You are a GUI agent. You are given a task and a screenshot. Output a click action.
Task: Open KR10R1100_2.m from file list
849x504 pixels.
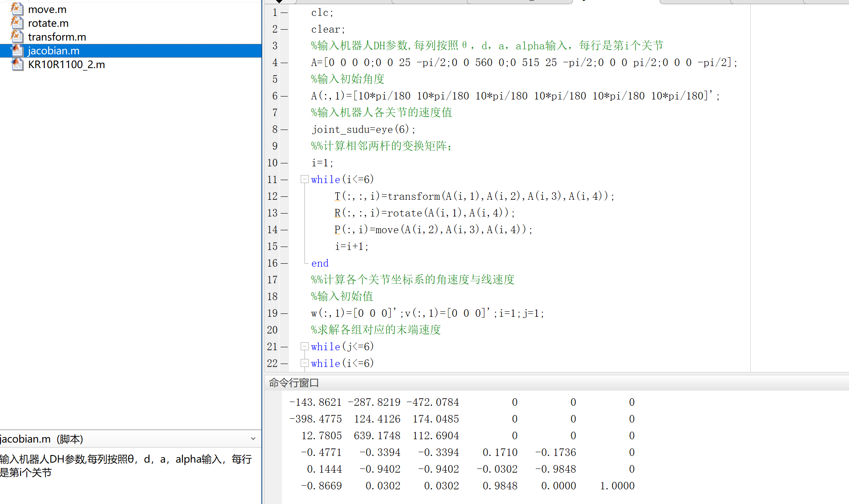tap(66, 64)
